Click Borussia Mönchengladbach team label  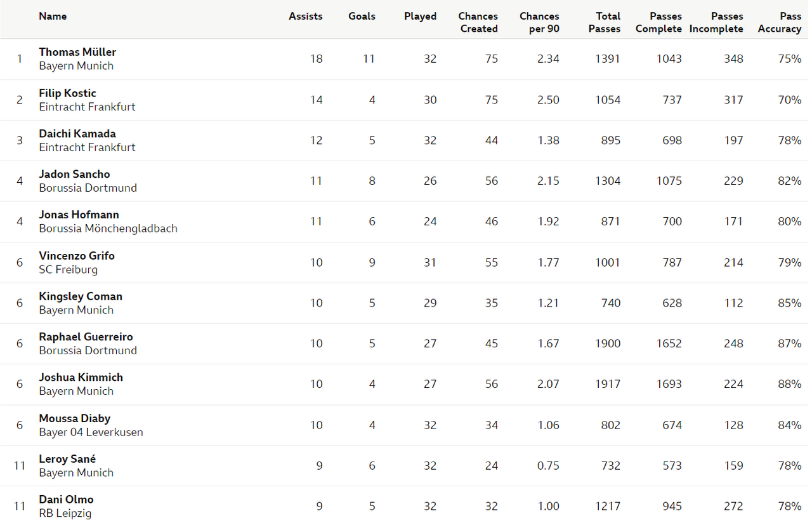(108, 229)
